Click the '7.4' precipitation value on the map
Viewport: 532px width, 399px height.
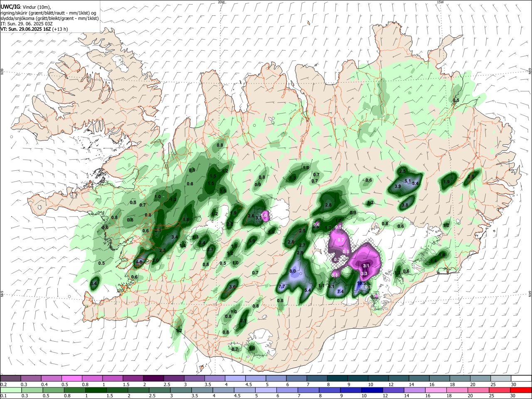(340, 291)
